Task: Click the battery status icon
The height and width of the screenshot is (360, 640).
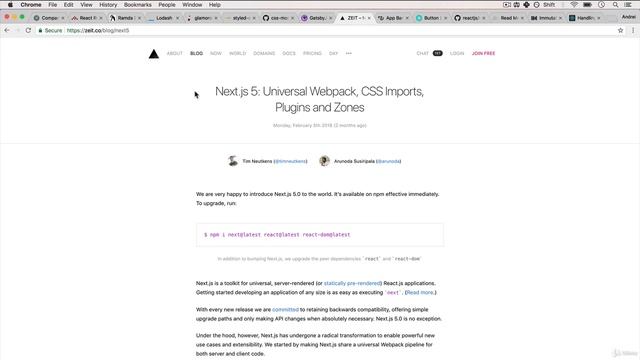Action: click(587, 5)
